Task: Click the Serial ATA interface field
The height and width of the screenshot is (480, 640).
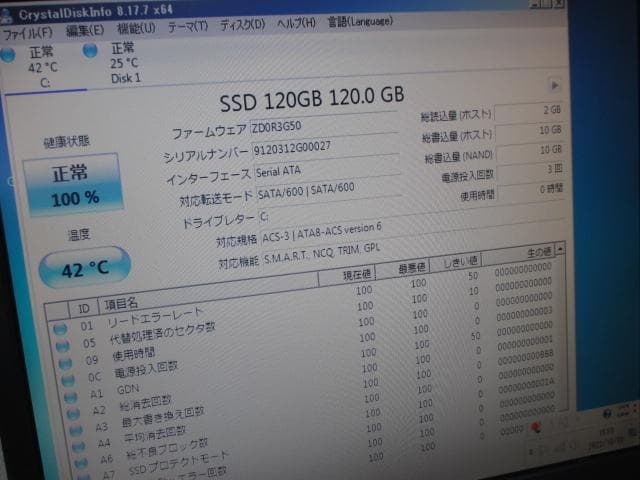Action: pos(327,167)
